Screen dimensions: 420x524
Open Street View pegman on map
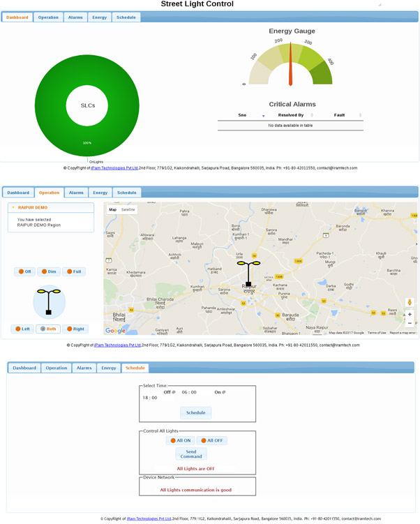click(x=410, y=302)
